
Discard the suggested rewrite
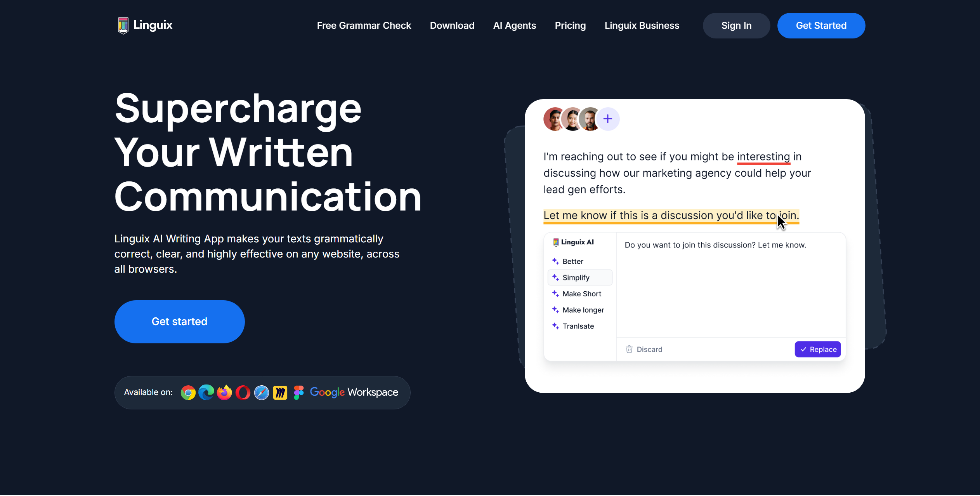[644, 350]
